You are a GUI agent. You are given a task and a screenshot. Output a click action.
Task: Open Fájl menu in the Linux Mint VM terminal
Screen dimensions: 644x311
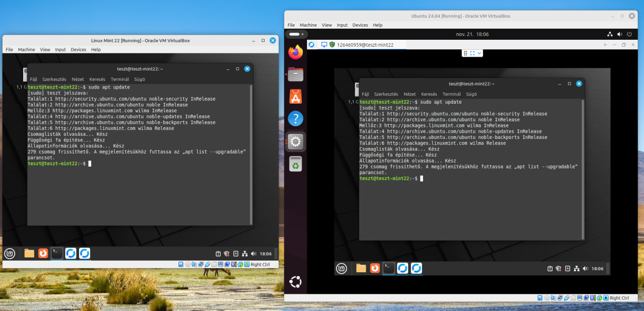(34, 79)
